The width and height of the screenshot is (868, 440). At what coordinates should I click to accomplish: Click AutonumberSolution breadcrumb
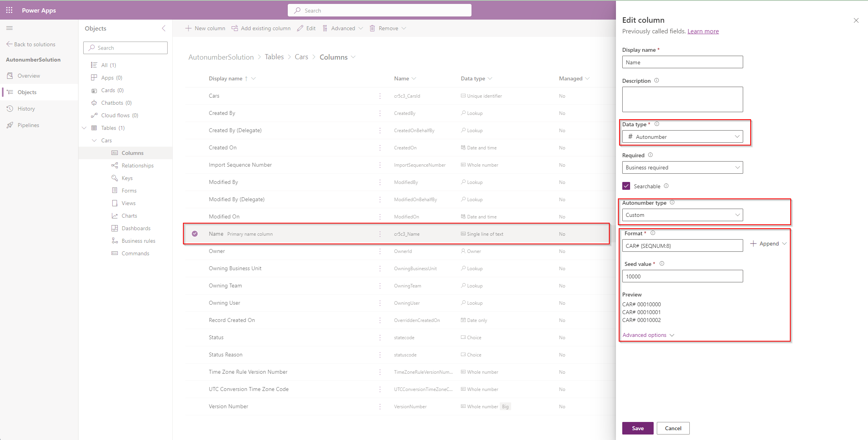(x=221, y=57)
